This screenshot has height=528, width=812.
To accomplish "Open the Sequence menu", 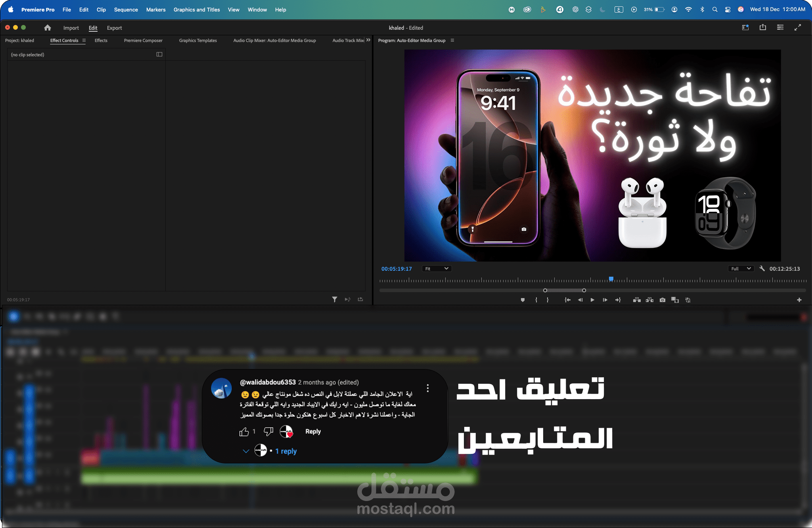I will [x=126, y=10].
